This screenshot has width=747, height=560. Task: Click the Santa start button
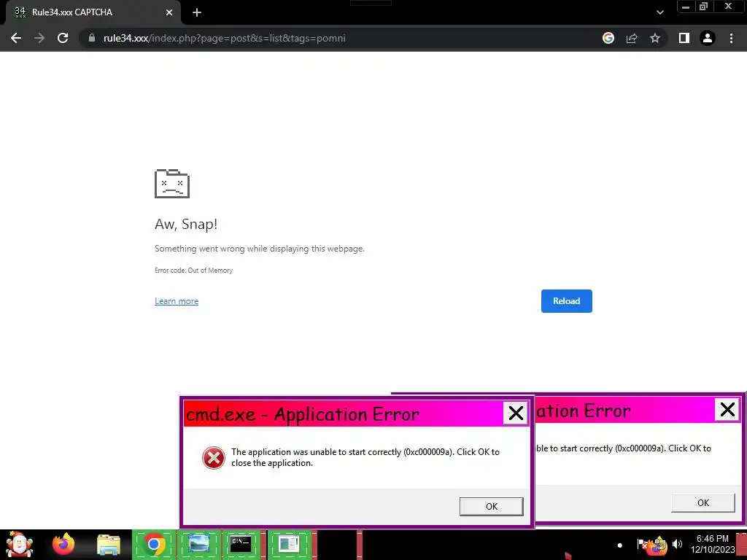[x=19, y=544]
